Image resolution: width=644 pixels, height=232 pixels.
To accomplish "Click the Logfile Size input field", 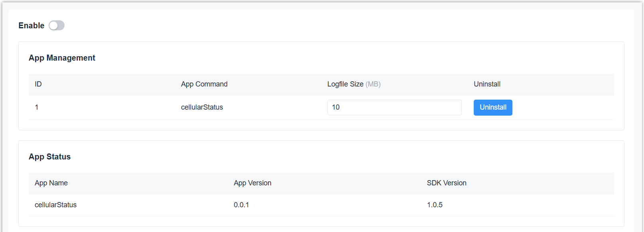I will pyautogui.click(x=394, y=107).
